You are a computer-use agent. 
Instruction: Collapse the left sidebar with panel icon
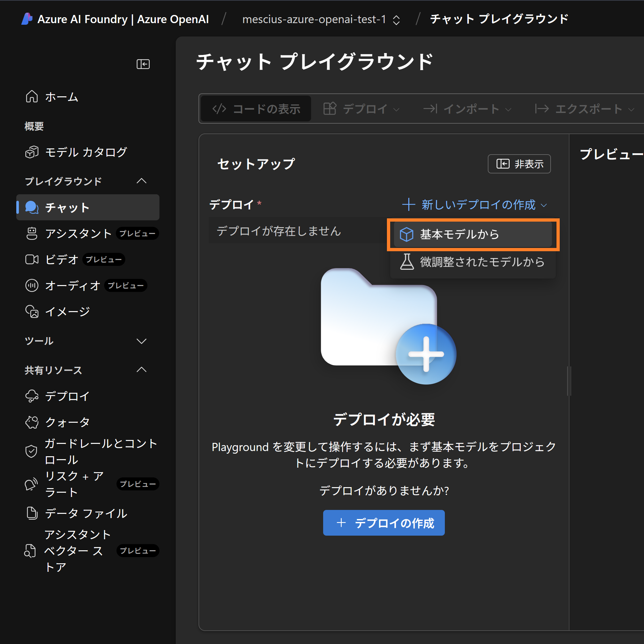point(143,64)
